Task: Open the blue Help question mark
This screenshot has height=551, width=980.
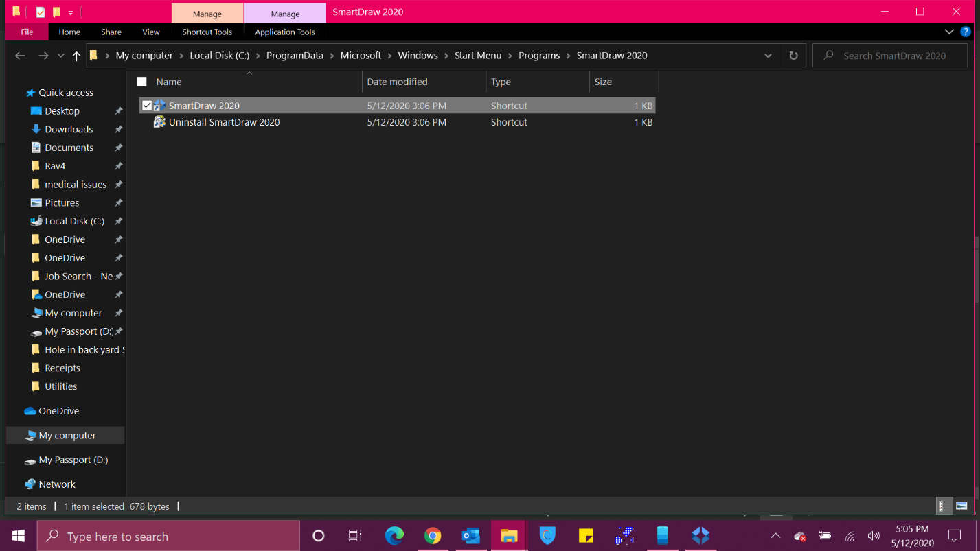Action: 966,32
